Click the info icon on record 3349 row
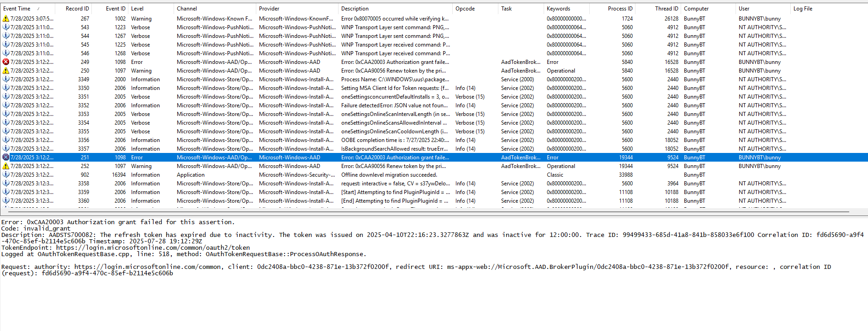Screen dimensions: 868x331 tap(6, 79)
